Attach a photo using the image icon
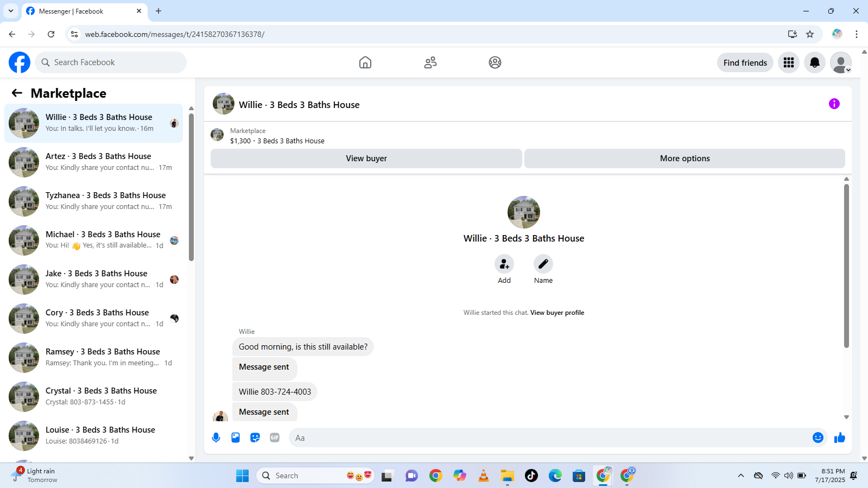868x488 pixels. tap(236, 438)
